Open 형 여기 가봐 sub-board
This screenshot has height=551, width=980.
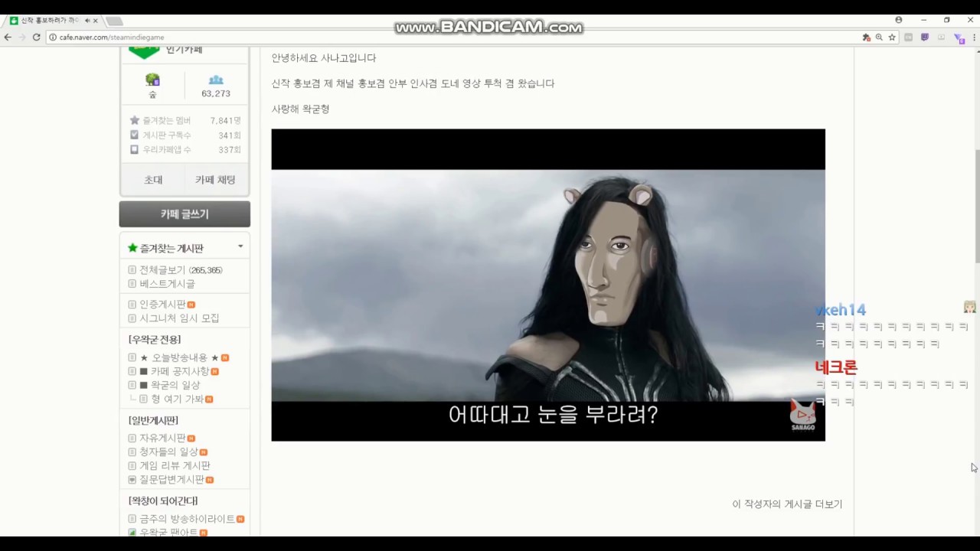point(177,399)
